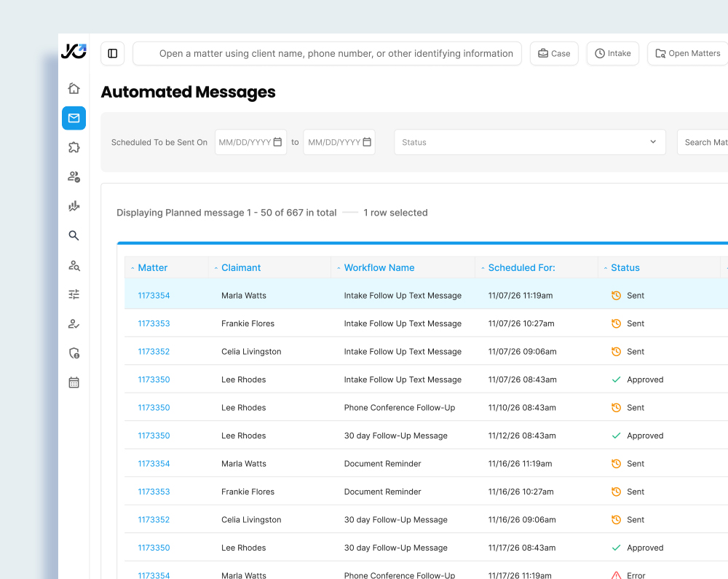The image size is (728, 579).
Task: Open the calendar icon in sidebar
Action: (74, 382)
